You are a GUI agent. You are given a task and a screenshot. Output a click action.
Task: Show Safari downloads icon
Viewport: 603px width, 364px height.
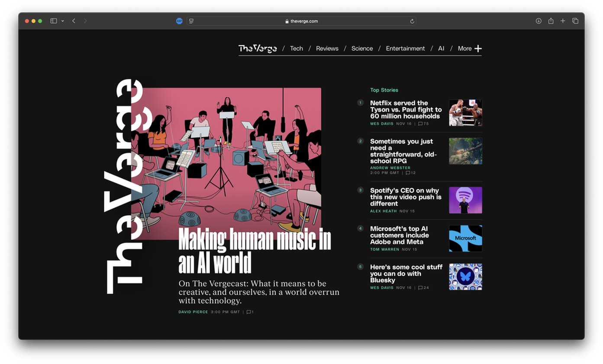539,21
